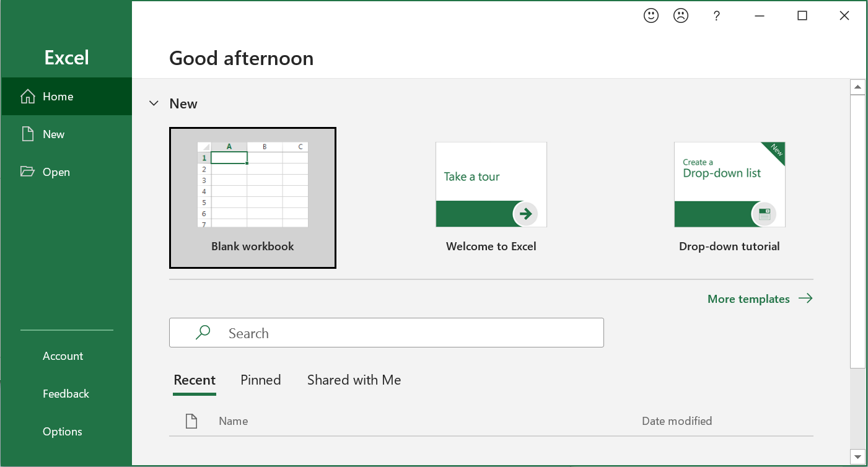The height and width of the screenshot is (467, 868).
Task: Click inside the Search input field
Action: (x=387, y=333)
